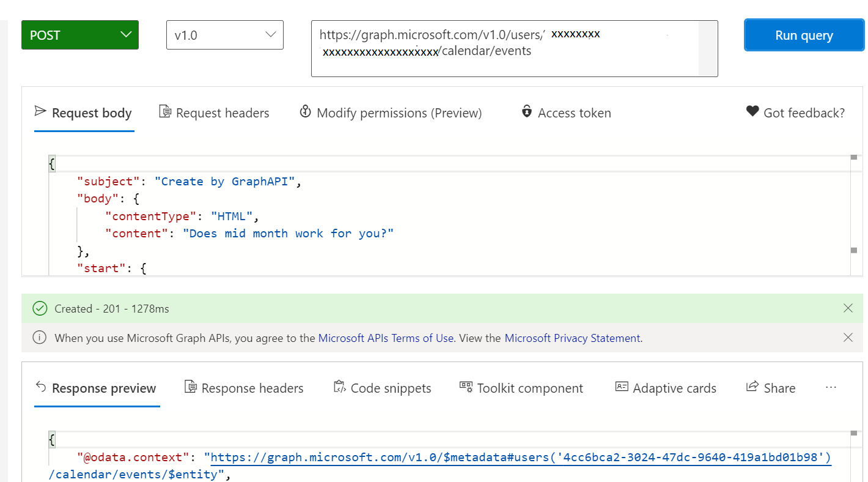Image resolution: width=868 pixels, height=482 pixels.
Task: Click the Run query button
Action: click(x=804, y=35)
